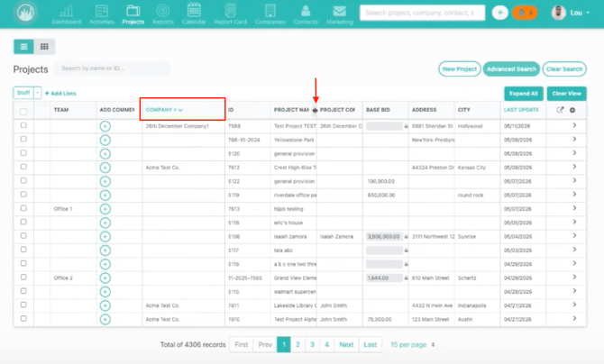Open the orange notifications bell
The image size is (604, 364).
tap(525, 13)
